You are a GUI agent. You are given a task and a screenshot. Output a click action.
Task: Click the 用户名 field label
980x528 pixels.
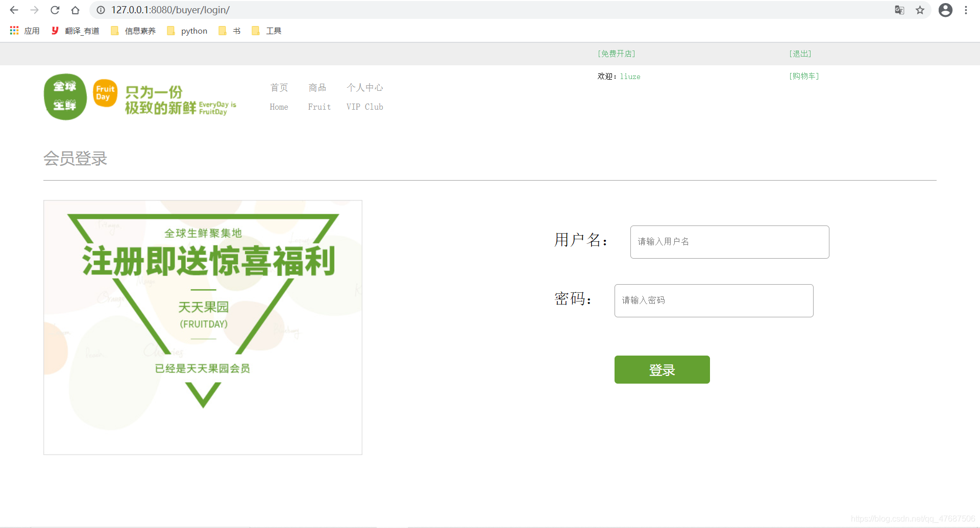coord(581,240)
